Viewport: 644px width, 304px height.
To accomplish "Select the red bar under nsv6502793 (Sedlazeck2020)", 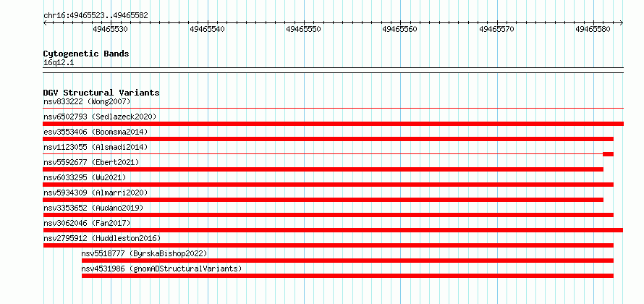I will point(334,124).
